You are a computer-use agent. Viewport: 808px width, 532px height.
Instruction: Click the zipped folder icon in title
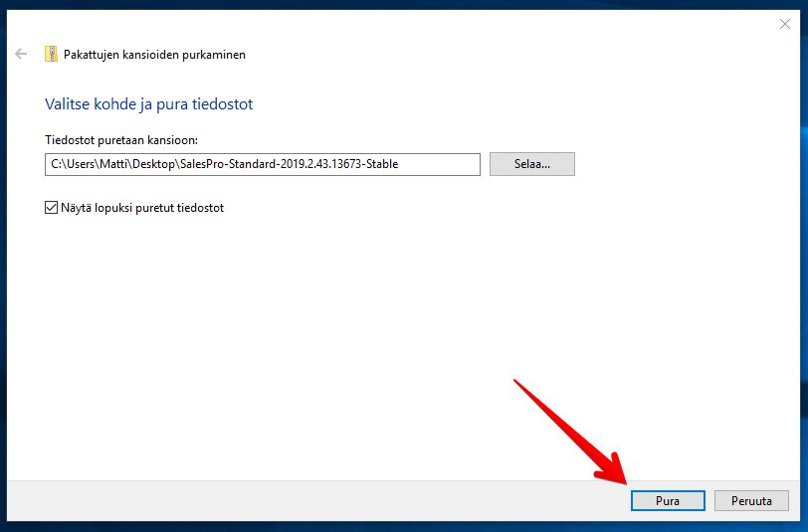click(51, 54)
